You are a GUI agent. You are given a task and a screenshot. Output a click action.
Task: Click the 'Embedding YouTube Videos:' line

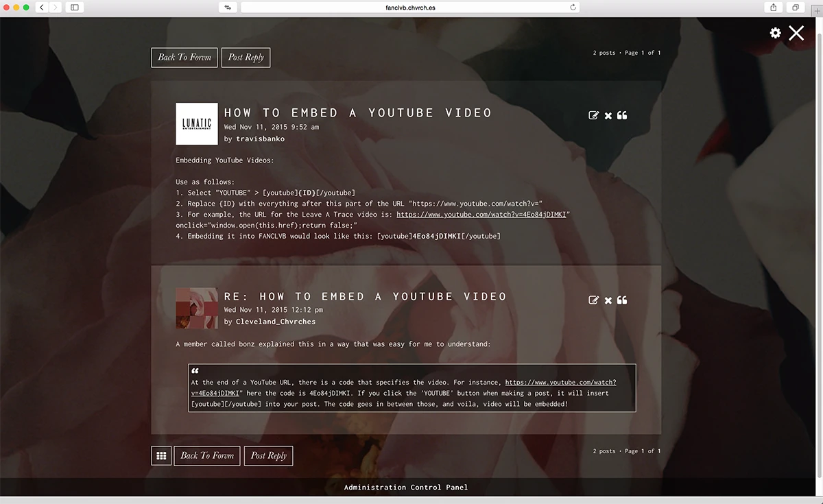click(224, 160)
